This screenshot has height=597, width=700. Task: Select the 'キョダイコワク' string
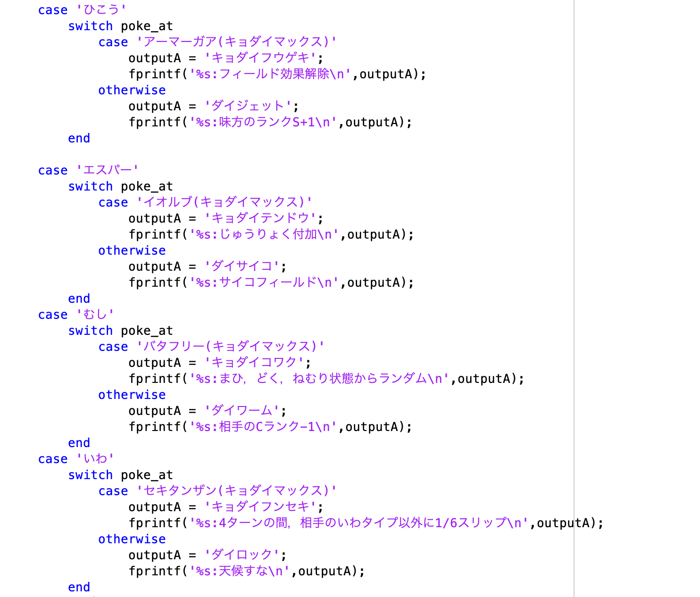(254, 363)
